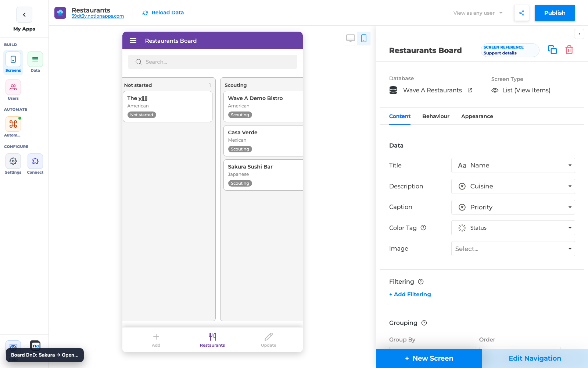Image resolution: width=588 pixels, height=368 pixels.
Task: Open Wave A Restaurants database external link
Action: 470,90
